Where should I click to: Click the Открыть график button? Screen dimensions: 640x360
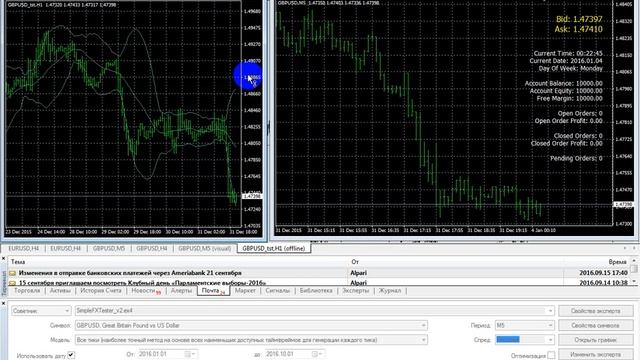(x=596, y=340)
